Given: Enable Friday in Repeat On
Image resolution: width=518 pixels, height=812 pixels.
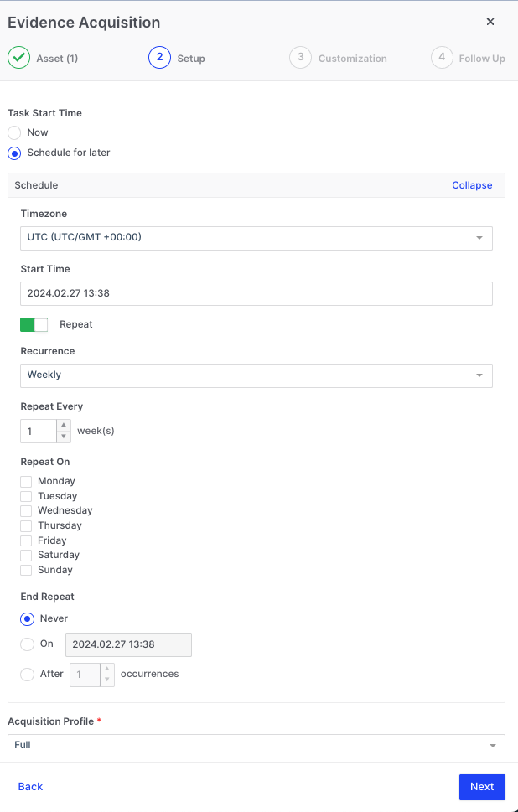Looking at the screenshot, I should [26, 540].
